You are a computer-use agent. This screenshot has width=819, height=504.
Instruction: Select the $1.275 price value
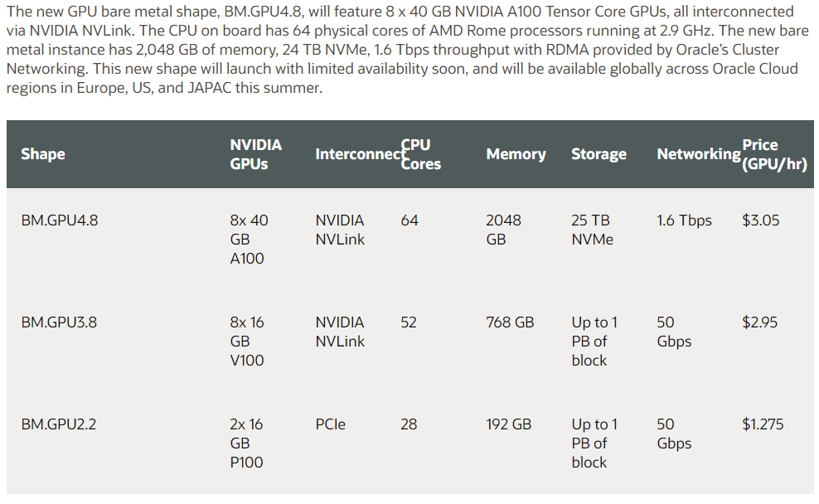(x=763, y=424)
